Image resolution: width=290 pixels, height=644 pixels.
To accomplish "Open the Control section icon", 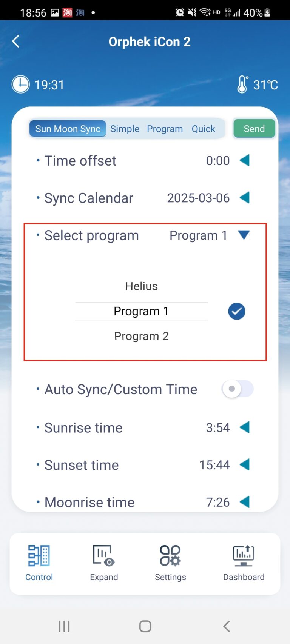I will [x=39, y=556].
